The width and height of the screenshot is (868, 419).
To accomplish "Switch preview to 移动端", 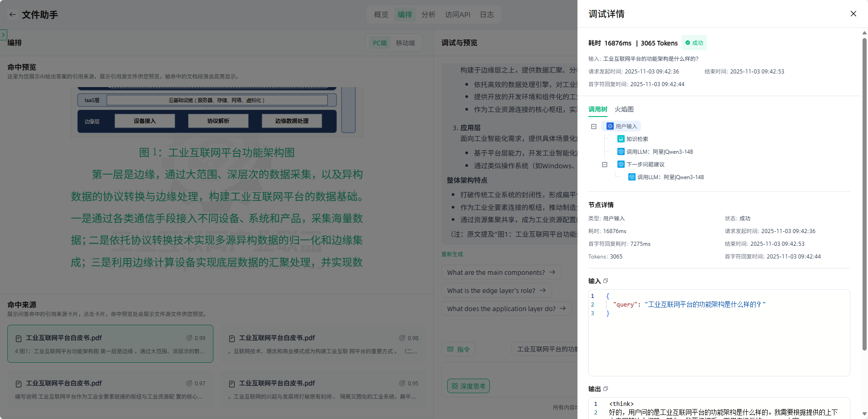I will click(405, 43).
